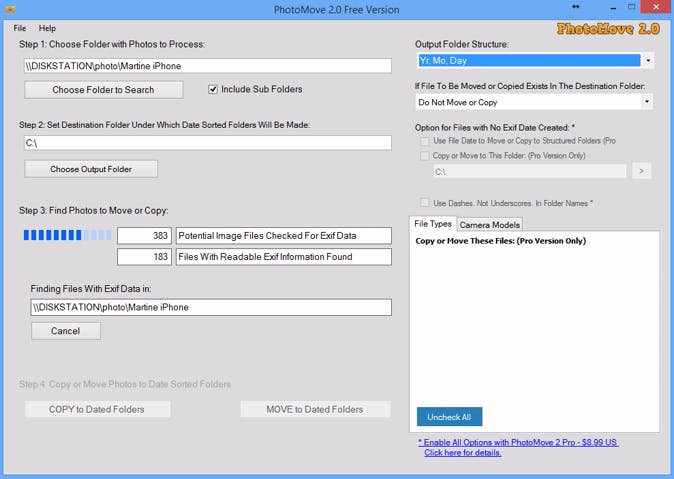Open Enable All Options with PhotoMove 2 Pro link
Viewport: 674px width, 479px height.
[518, 442]
